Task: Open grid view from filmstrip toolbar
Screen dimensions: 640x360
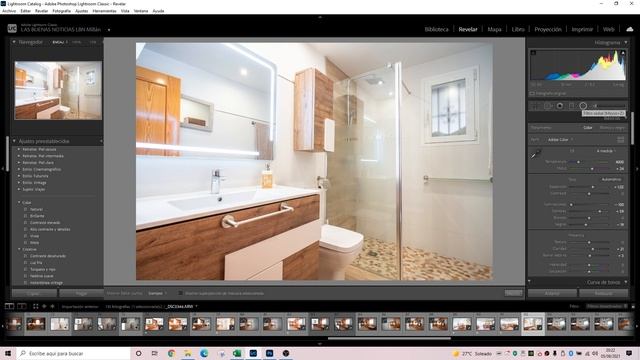Action: (36, 306)
